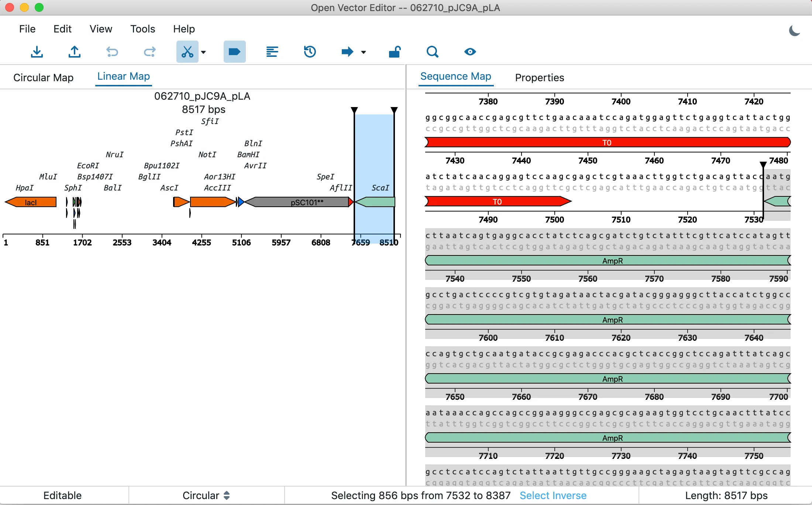Screen dimensions: 812x505
Task: Toggle dark mode with the moon icon
Action: 794,30
